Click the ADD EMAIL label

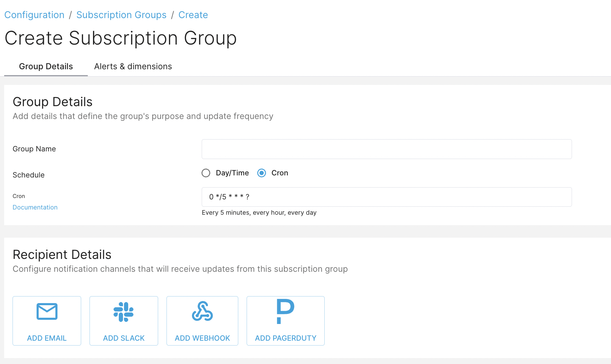coord(47,338)
